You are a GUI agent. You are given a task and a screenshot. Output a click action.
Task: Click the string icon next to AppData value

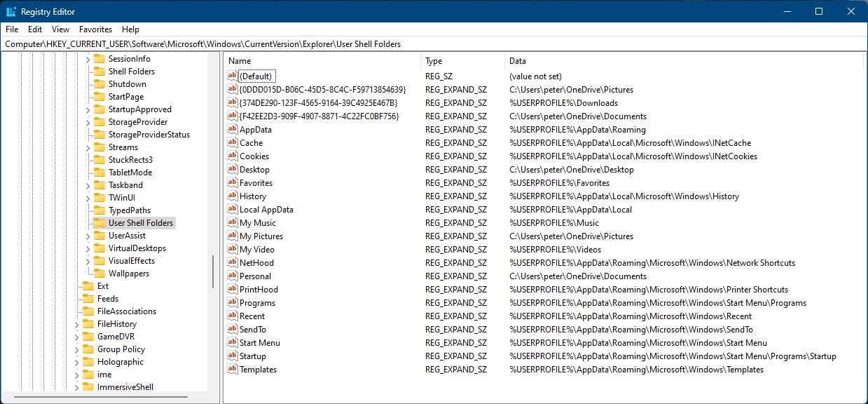tap(233, 129)
